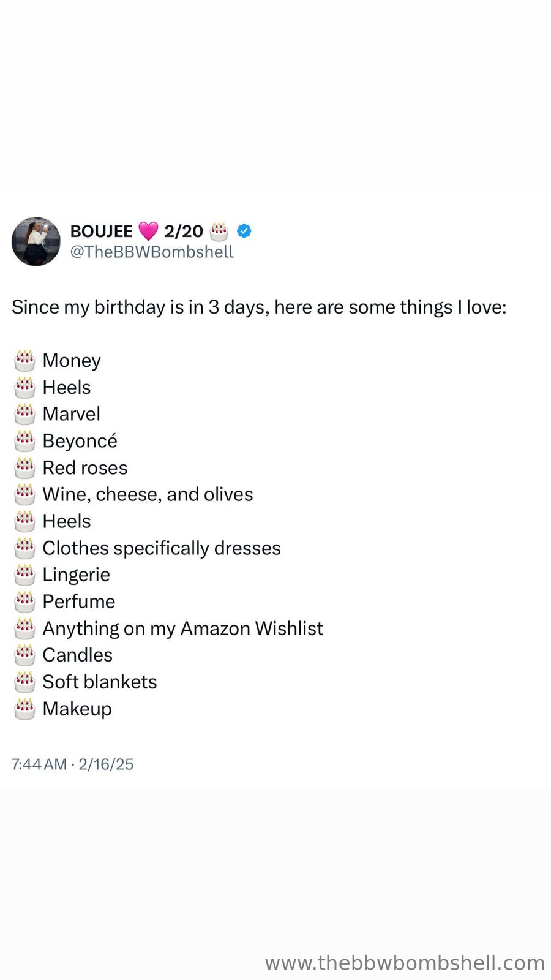Image resolution: width=551 pixels, height=980 pixels.
Task: Click the "Clothes specifically dresses" text
Action: [162, 548]
